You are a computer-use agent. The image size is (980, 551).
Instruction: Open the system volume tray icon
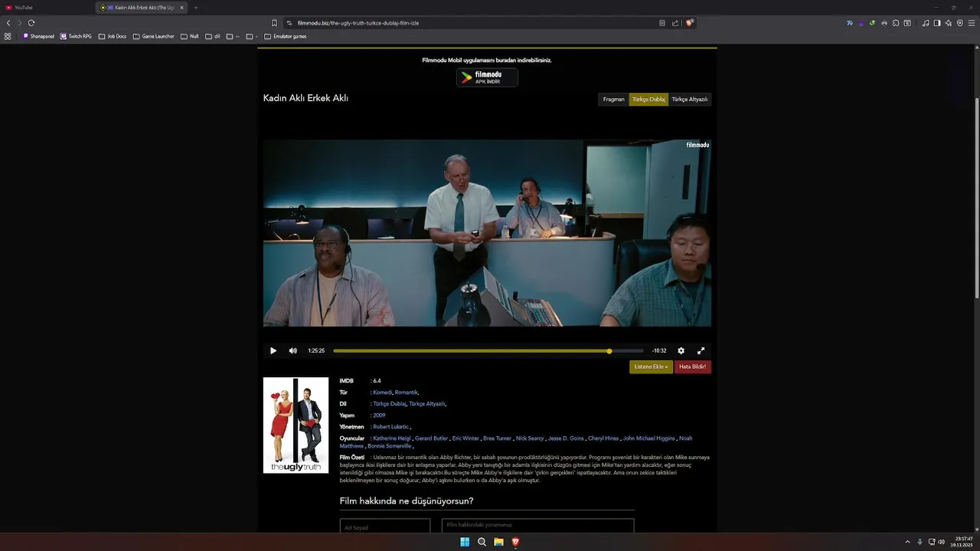click(942, 542)
